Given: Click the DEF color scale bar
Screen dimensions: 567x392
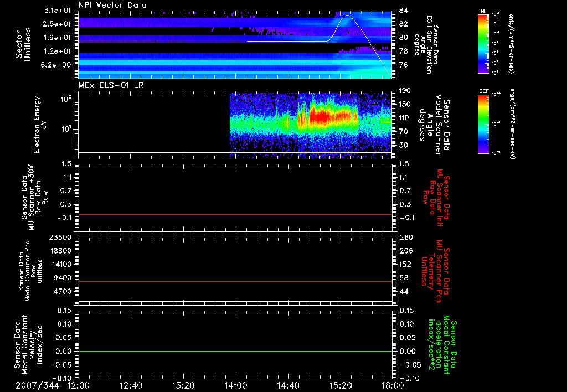Looking at the screenshot, I should [x=483, y=124].
